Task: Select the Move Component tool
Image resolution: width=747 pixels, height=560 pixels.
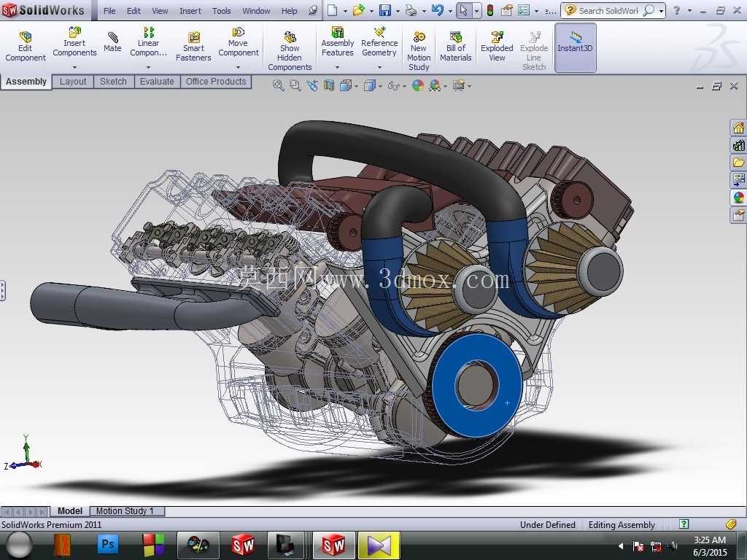Action: [239, 42]
